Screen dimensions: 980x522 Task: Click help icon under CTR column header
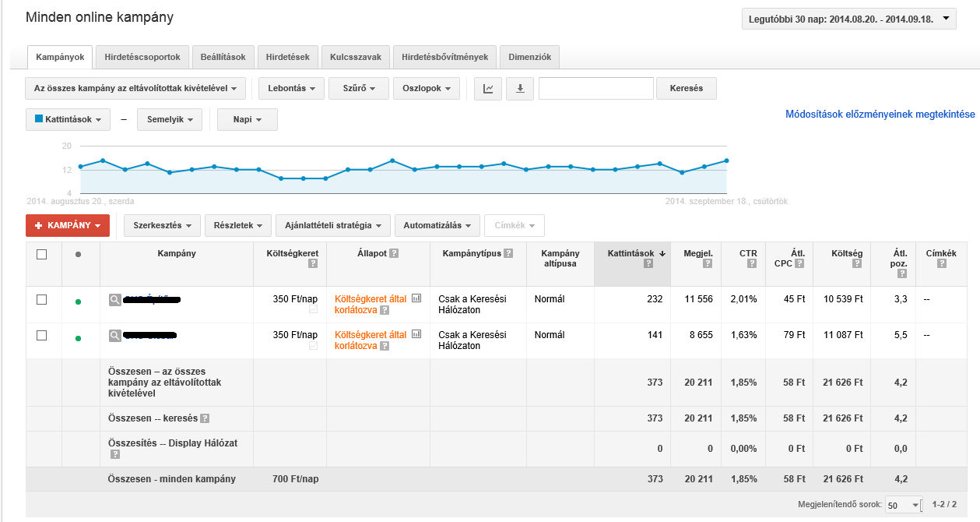coord(752,264)
